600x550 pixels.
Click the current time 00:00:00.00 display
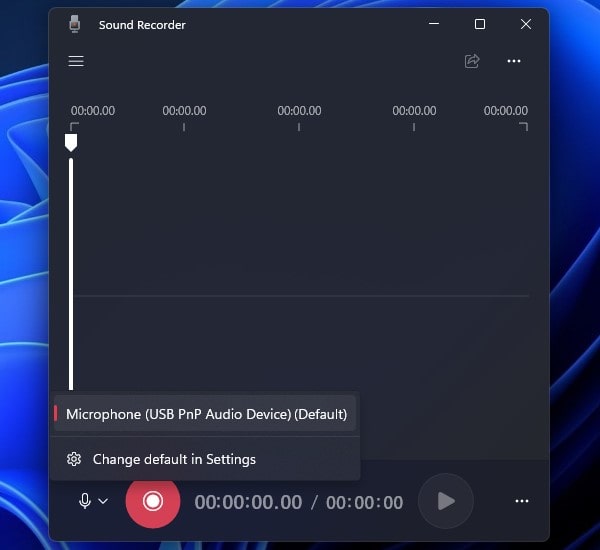(248, 502)
